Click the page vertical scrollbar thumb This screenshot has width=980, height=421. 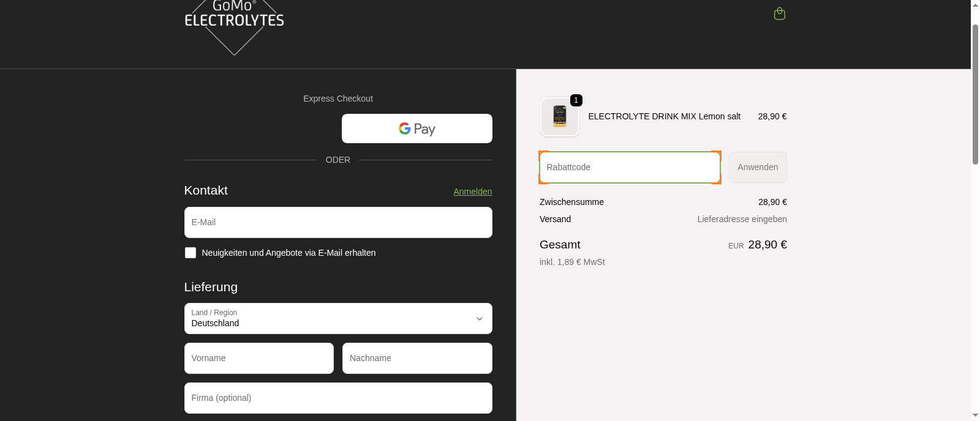[x=975, y=95]
